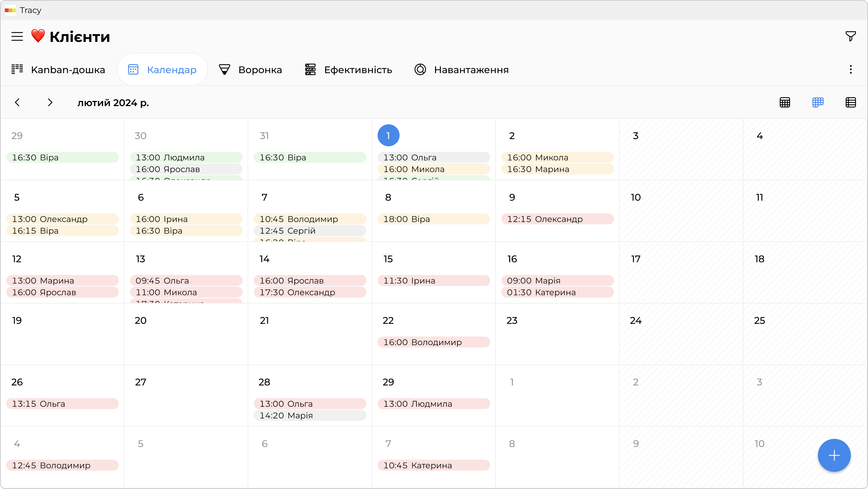Switch to month grid view icon
Viewport: 868px width, 489px height.
pos(785,102)
